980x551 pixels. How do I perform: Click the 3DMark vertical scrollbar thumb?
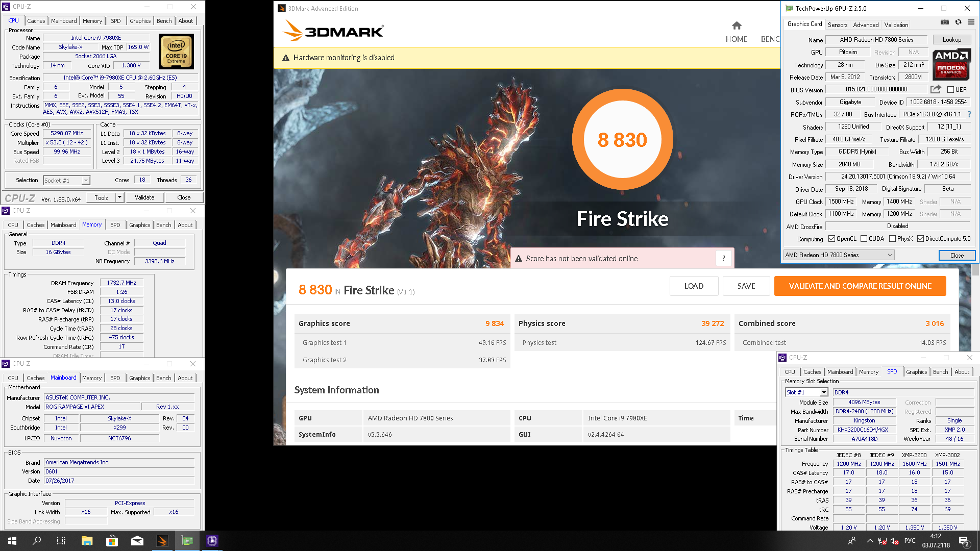(975, 269)
